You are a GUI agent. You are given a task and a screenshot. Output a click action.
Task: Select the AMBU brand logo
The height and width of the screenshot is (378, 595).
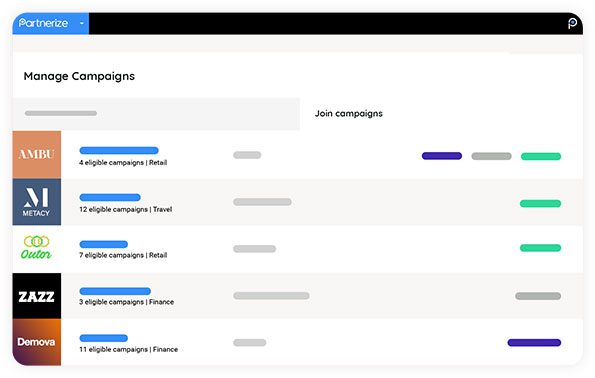[x=37, y=154]
